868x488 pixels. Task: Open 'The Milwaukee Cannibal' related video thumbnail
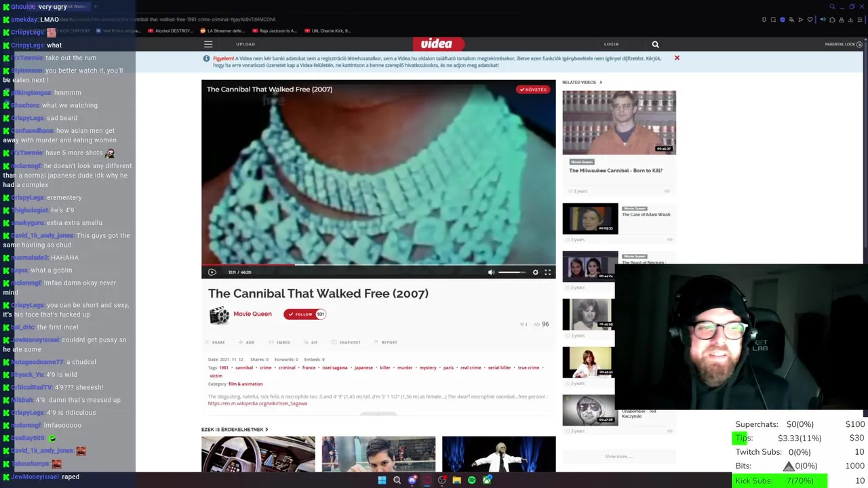pos(619,122)
